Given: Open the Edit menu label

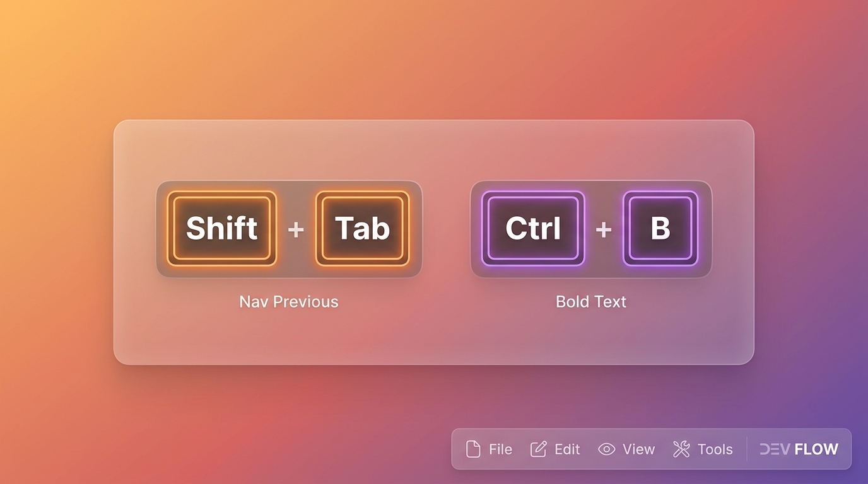Looking at the screenshot, I should (567, 449).
